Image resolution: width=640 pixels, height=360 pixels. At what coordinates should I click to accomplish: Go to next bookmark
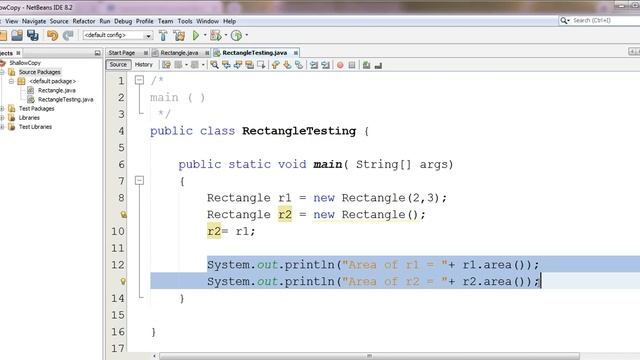click(x=287, y=65)
